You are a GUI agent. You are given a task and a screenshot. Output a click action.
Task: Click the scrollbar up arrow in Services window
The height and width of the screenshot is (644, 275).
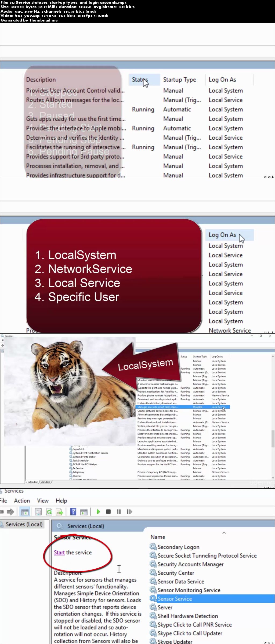273,356
